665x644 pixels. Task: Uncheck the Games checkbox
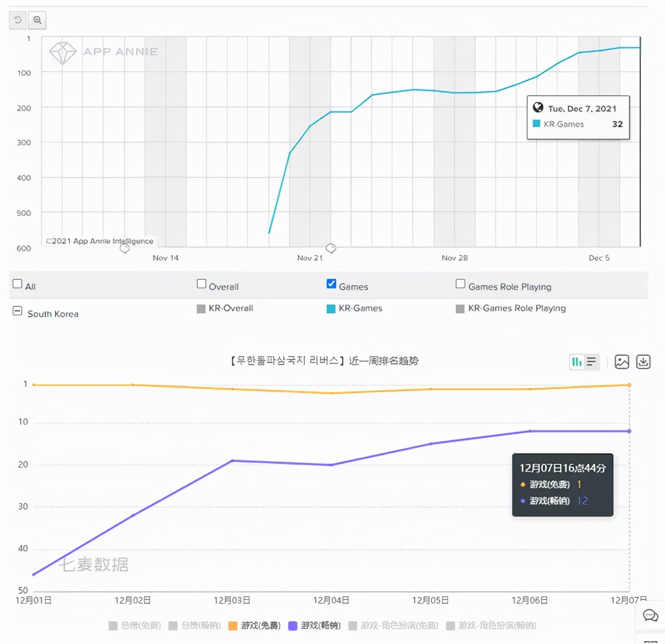coord(331,284)
